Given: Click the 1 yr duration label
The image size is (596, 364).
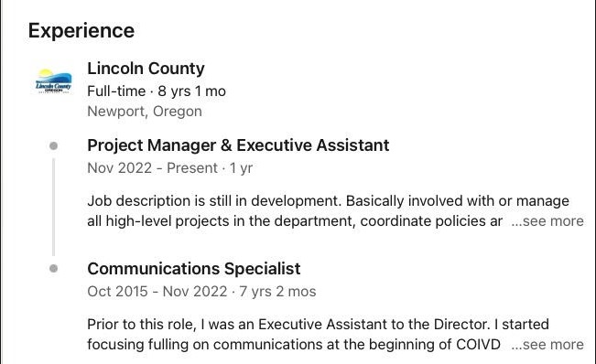Looking at the screenshot, I should (241, 167).
